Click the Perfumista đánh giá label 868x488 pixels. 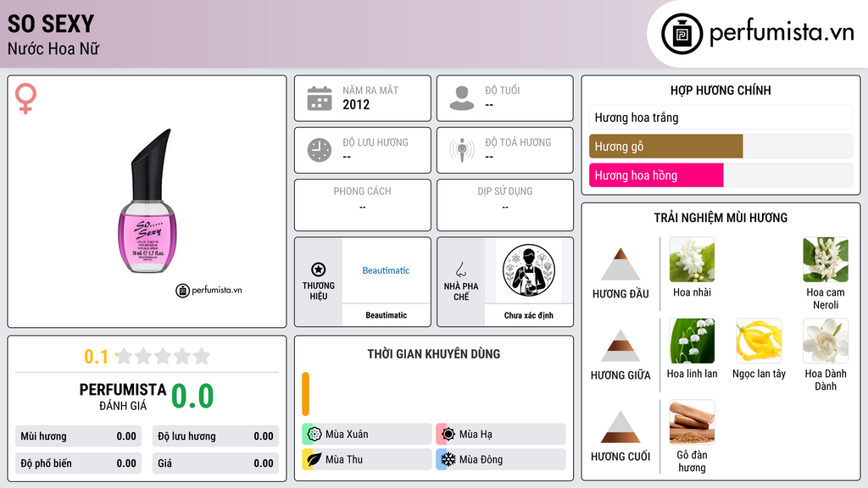122,396
